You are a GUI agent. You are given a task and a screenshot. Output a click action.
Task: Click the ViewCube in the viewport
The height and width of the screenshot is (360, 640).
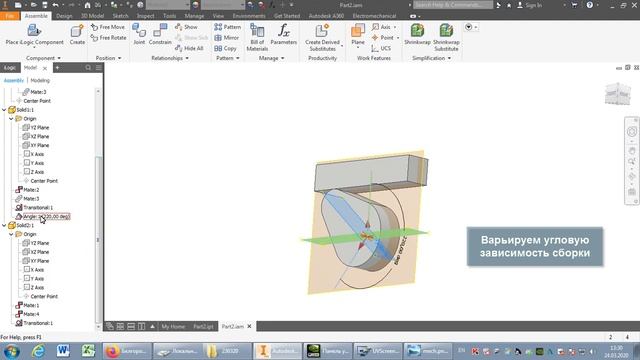pyautogui.click(x=618, y=93)
